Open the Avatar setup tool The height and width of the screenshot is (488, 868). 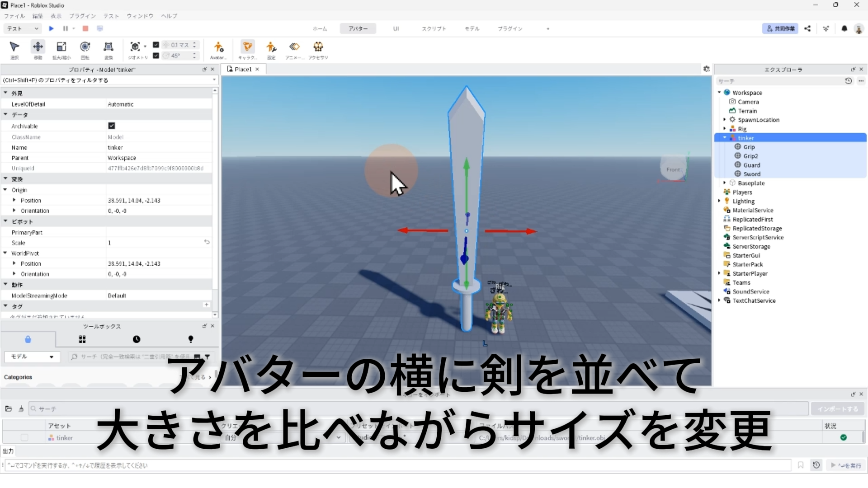218,47
